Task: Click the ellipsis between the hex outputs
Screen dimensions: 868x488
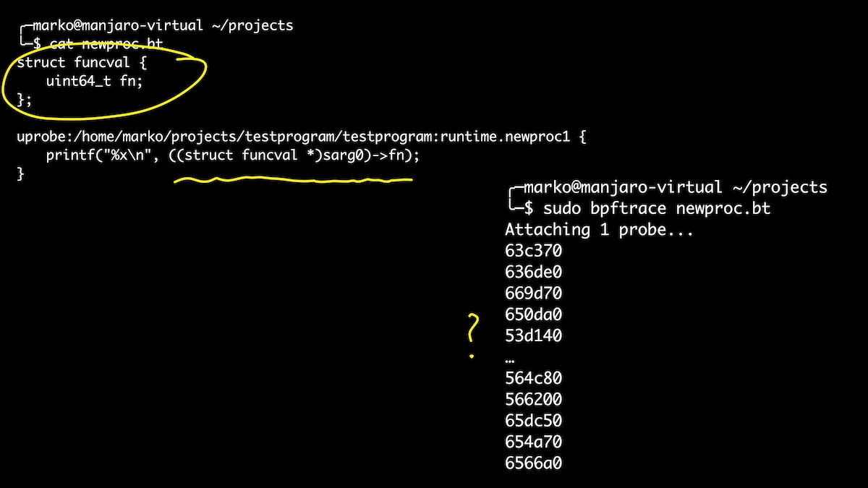Action: point(510,359)
